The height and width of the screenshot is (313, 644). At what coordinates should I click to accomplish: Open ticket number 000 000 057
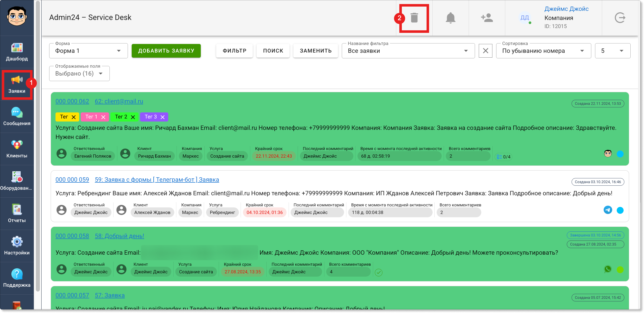click(72, 295)
